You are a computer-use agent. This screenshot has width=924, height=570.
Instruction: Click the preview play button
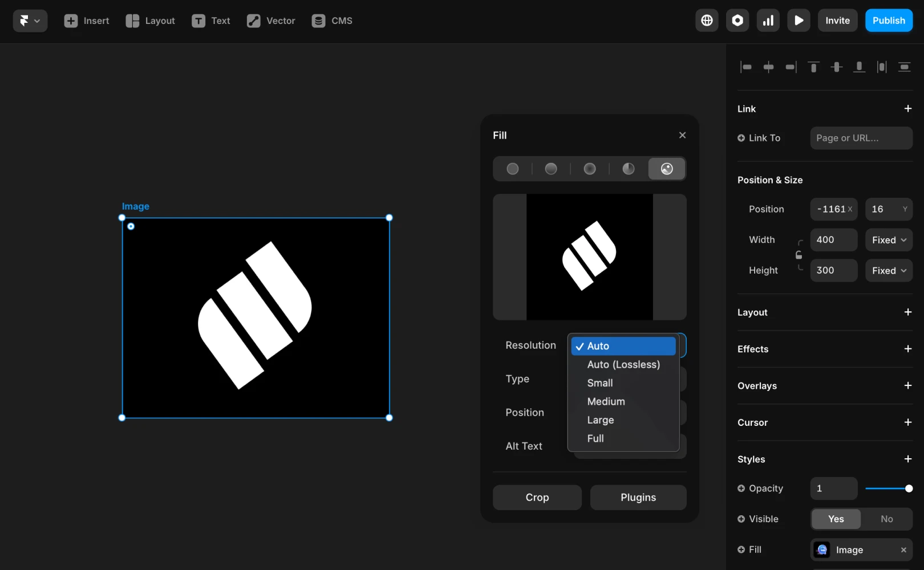[799, 21]
